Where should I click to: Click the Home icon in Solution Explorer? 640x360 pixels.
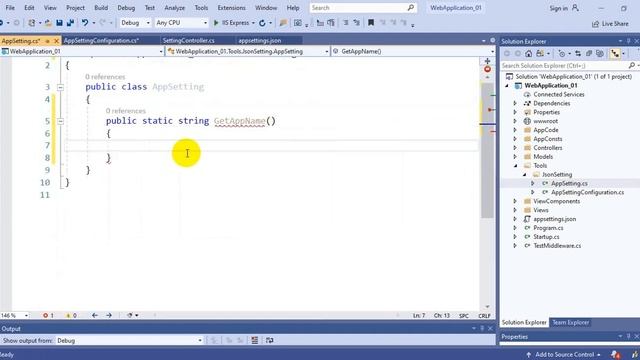528,53
